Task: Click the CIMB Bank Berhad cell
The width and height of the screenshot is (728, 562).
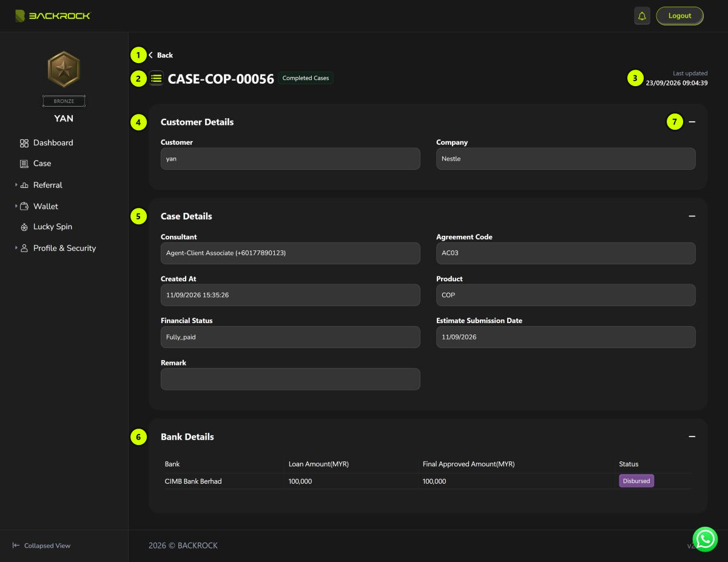Action: (193, 481)
